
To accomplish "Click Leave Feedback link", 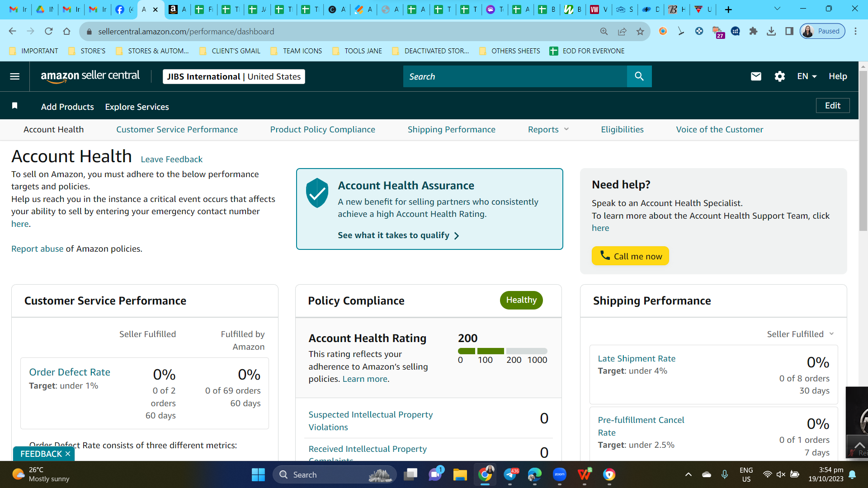I will pyautogui.click(x=172, y=159).
